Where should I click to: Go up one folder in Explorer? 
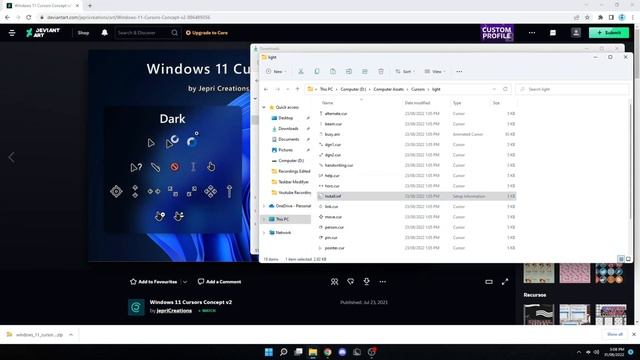298,89
